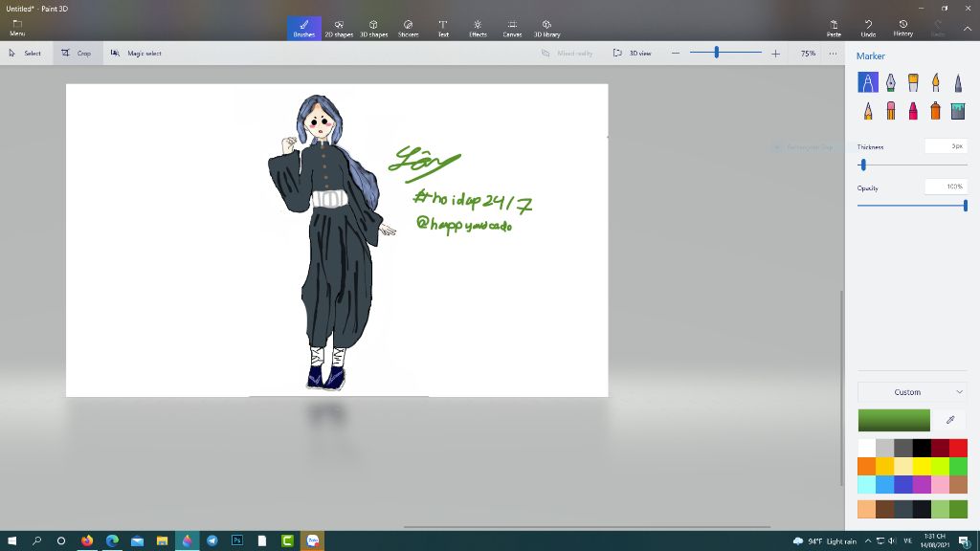Switch to the 2D shapes tab
980x551 pixels.
(x=339, y=28)
